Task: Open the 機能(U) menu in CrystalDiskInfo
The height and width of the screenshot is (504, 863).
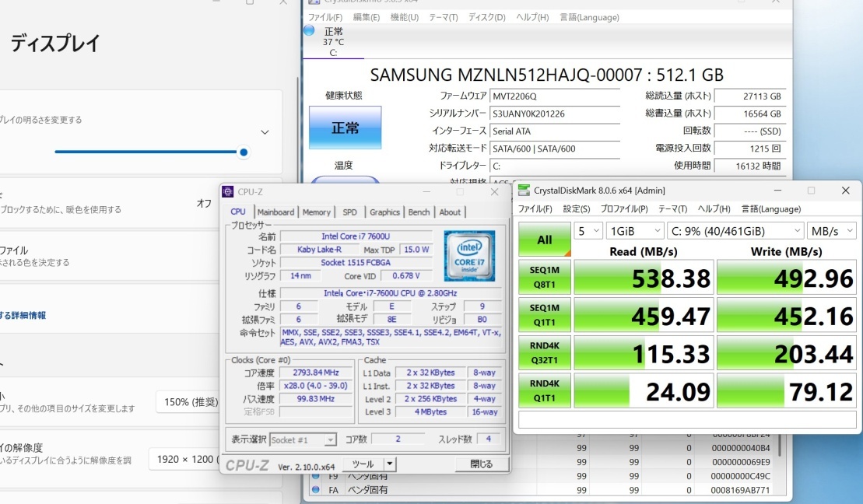Action: point(404,17)
